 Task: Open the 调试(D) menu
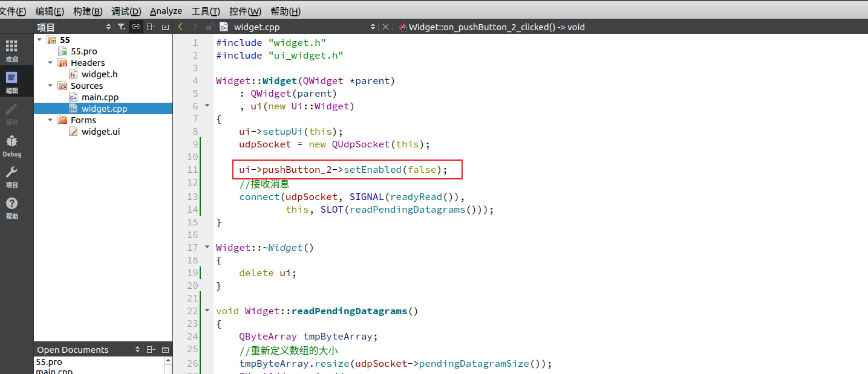click(x=126, y=11)
